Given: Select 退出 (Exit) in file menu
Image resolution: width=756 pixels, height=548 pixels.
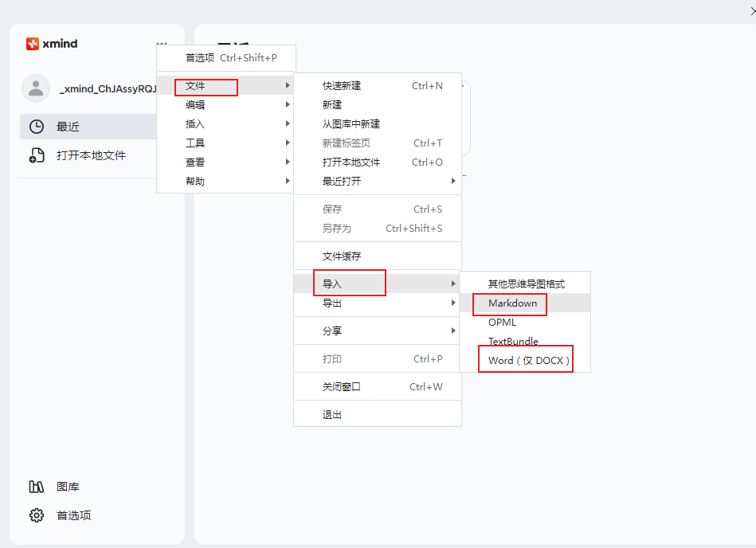Looking at the screenshot, I should point(332,414).
